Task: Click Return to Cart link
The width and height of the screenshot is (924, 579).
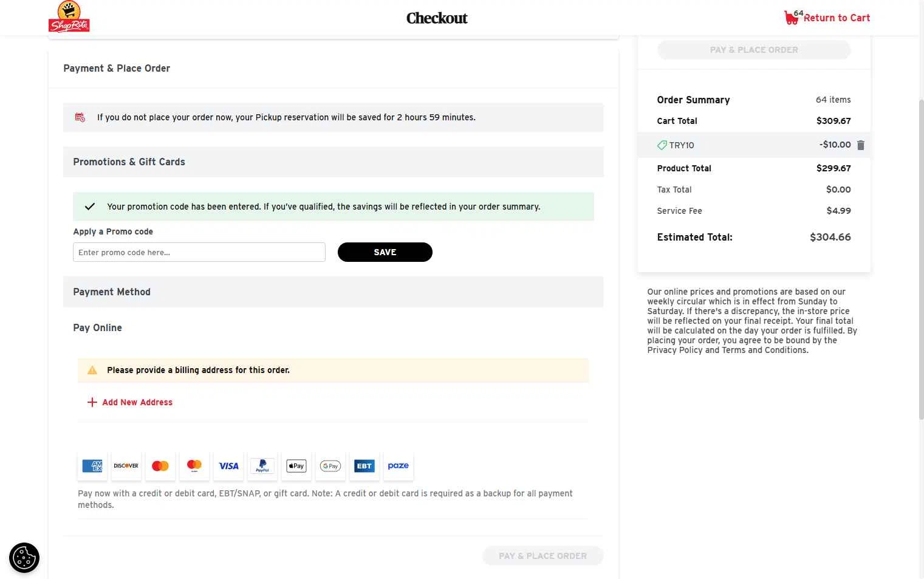Action: (837, 18)
